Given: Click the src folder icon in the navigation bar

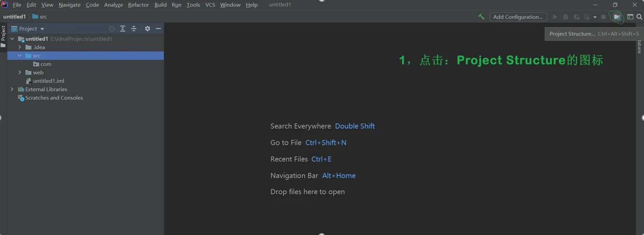Looking at the screenshot, I should [35, 16].
